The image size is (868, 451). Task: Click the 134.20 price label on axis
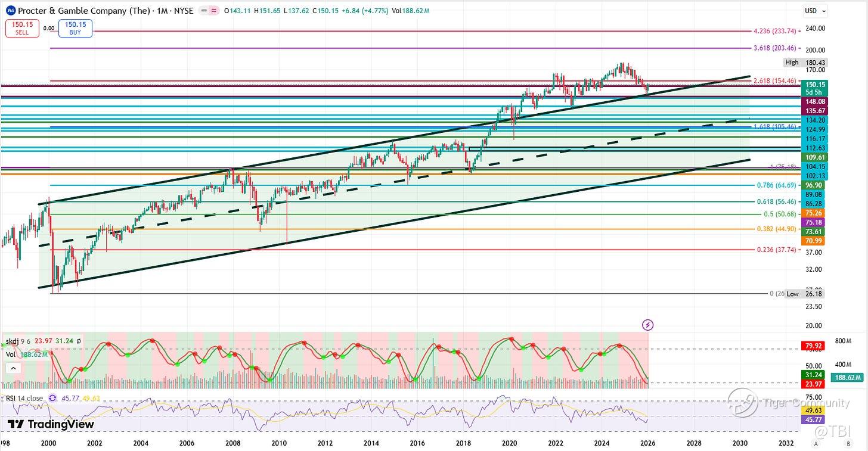pyautogui.click(x=815, y=120)
